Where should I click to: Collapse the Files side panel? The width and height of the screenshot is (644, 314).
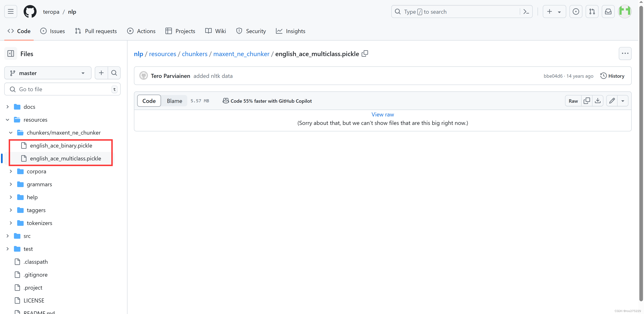point(11,53)
